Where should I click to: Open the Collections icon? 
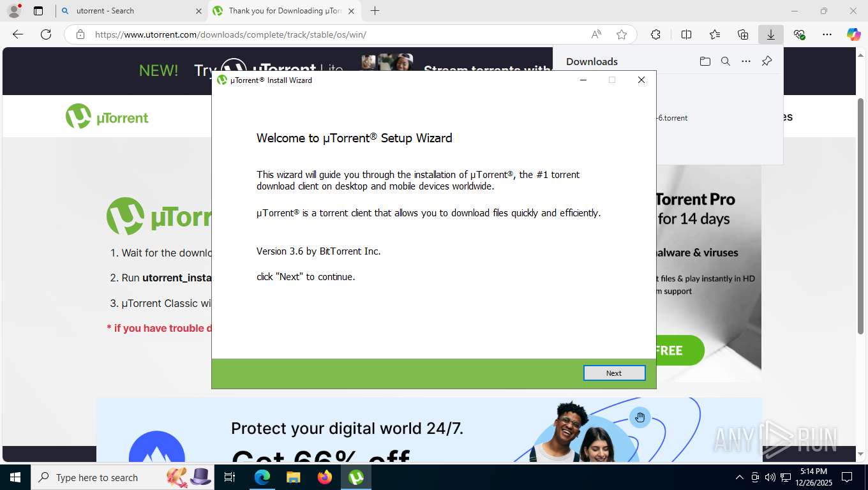[743, 34]
